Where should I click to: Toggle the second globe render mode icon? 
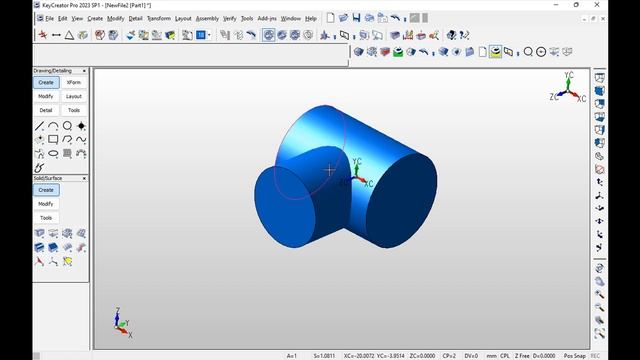(282, 35)
